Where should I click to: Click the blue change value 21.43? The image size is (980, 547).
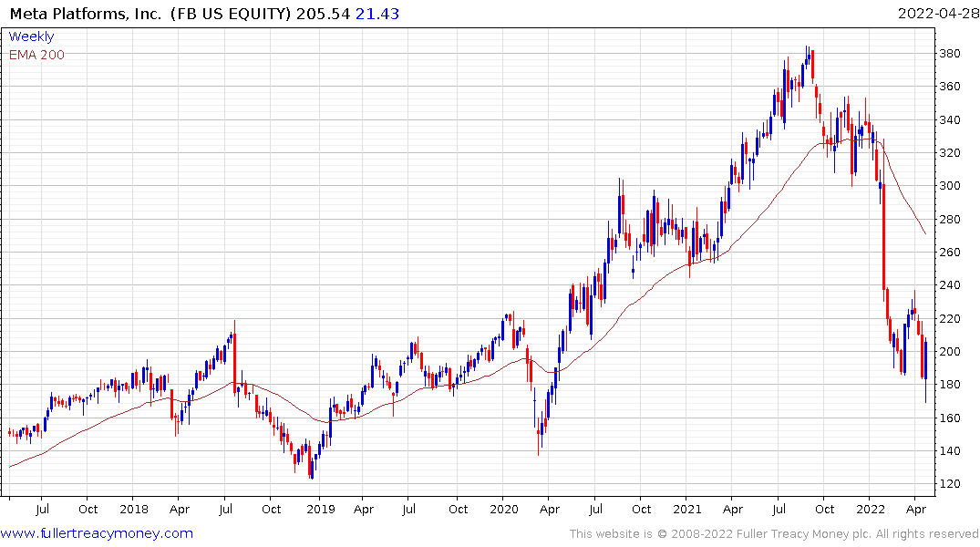[377, 14]
